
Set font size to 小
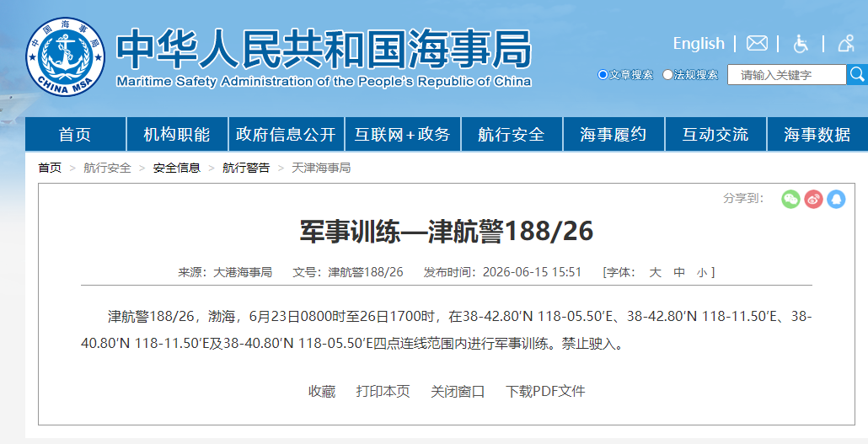[702, 272]
